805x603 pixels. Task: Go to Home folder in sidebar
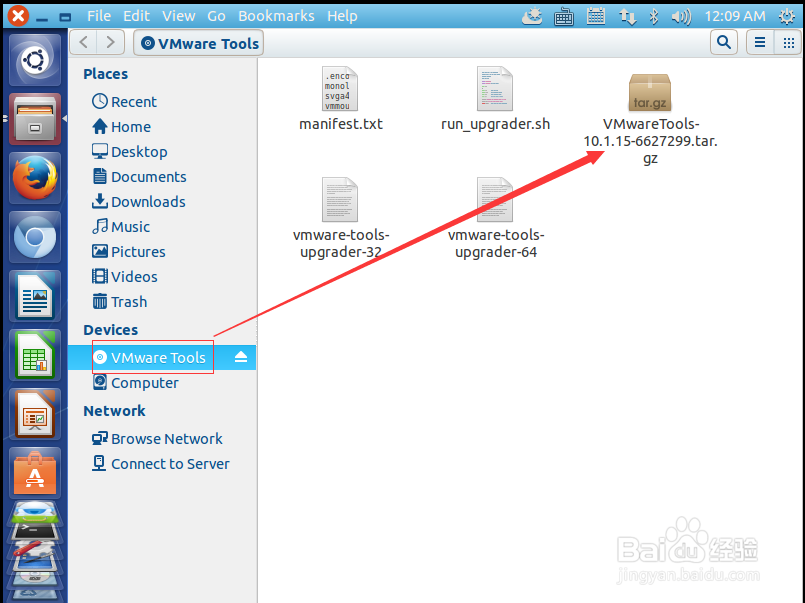pos(122,127)
